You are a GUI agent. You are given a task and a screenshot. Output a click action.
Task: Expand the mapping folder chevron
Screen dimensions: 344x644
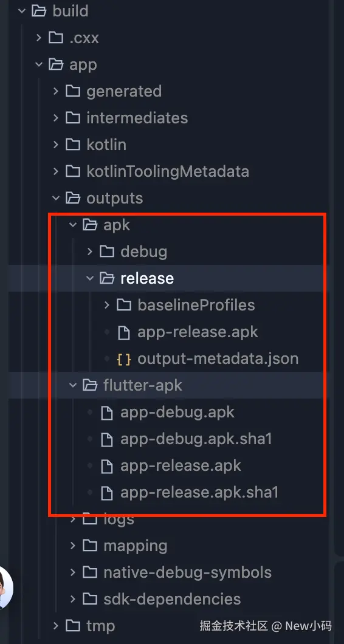tap(73, 546)
